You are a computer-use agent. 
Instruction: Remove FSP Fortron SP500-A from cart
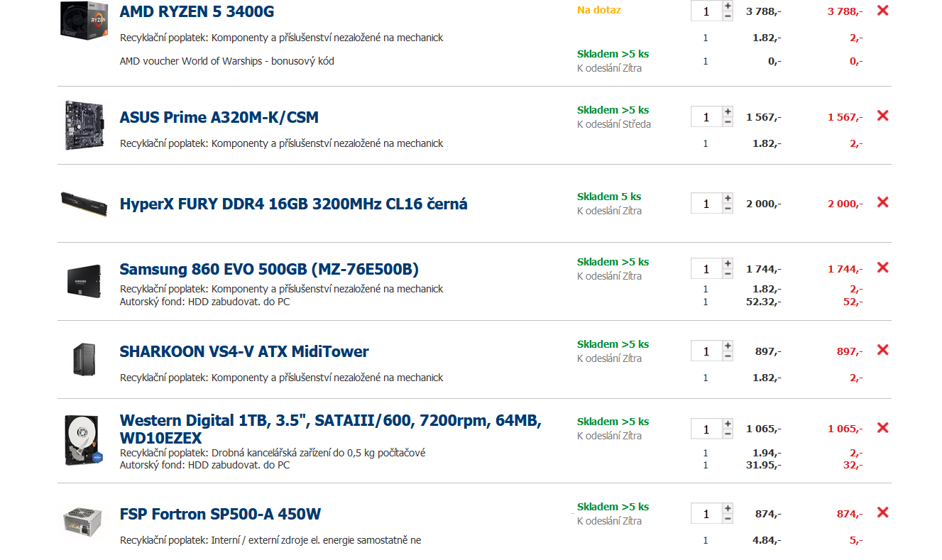pyautogui.click(x=882, y=512)
